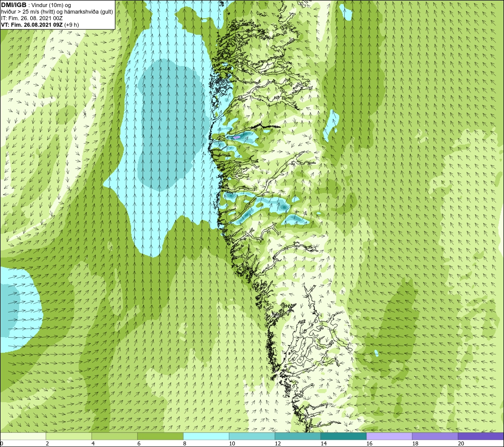Click the '(+9 h)' forecast offset text
The height and width of the screenshot is (447, 504).
tap(72, 25)
